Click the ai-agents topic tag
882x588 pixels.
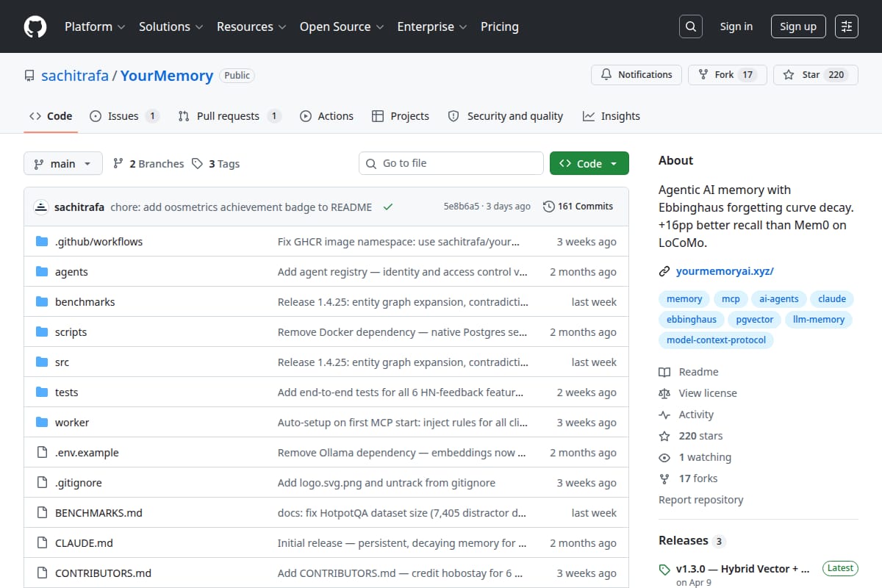pos(779,299)
